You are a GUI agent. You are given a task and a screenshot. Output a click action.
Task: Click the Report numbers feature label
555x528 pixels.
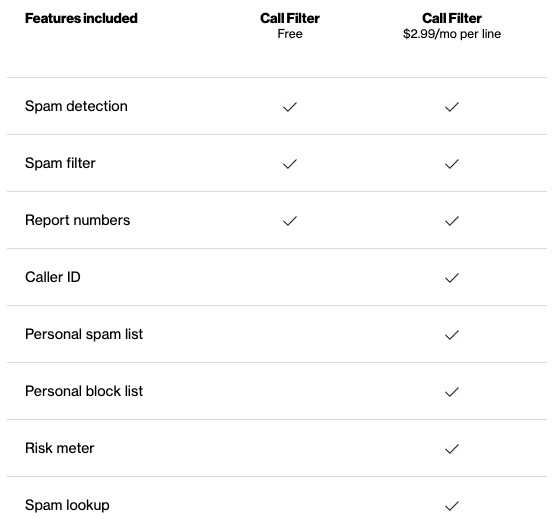[78, 220]
